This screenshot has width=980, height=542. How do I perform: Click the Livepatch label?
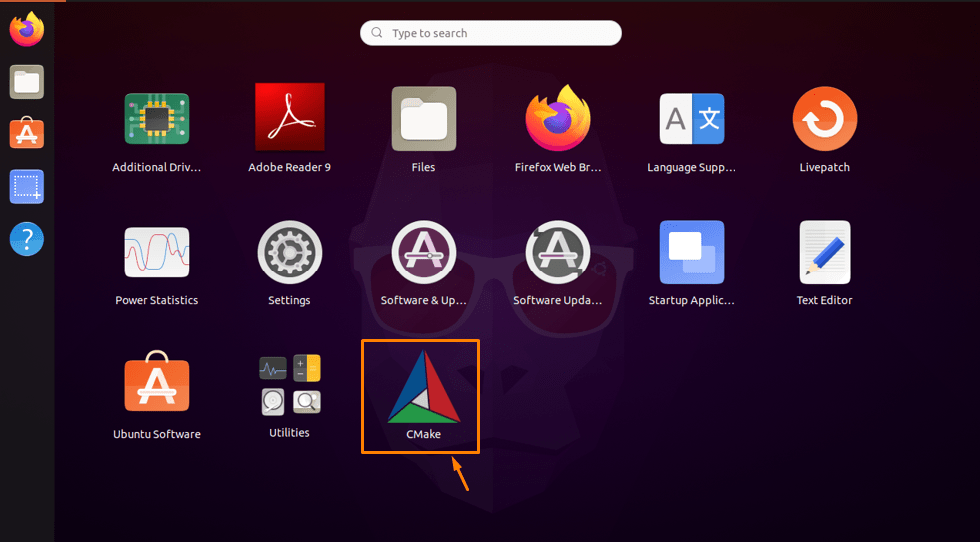pyautogui.click(x=825, y=167)
